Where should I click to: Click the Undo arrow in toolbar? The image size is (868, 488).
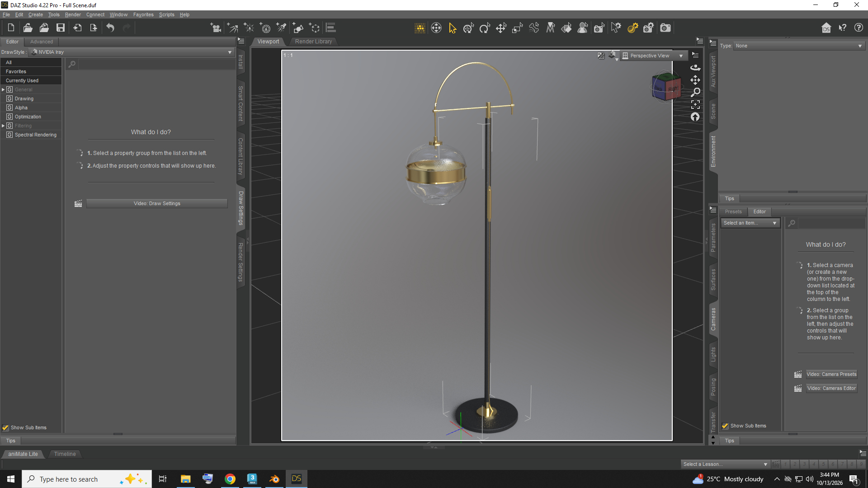110,28
